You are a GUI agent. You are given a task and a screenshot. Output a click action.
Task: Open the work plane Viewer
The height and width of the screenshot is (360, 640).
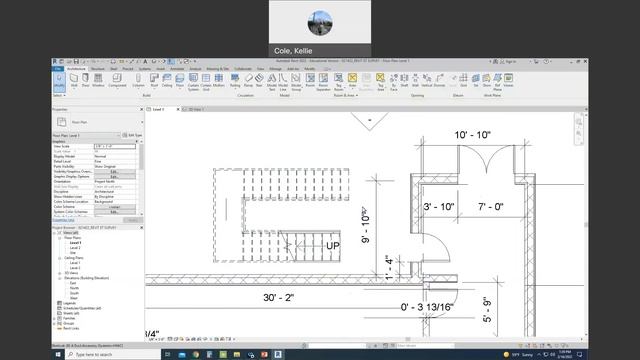508,80
